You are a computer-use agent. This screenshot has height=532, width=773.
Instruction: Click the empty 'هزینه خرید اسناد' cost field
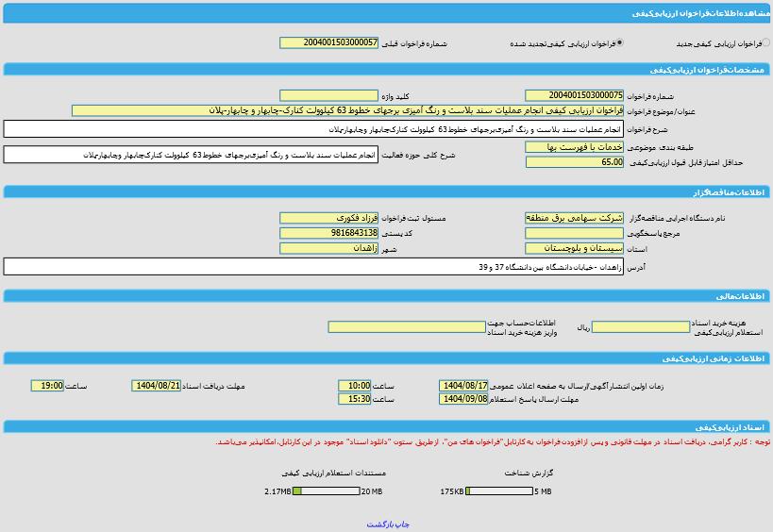(640, 327)
